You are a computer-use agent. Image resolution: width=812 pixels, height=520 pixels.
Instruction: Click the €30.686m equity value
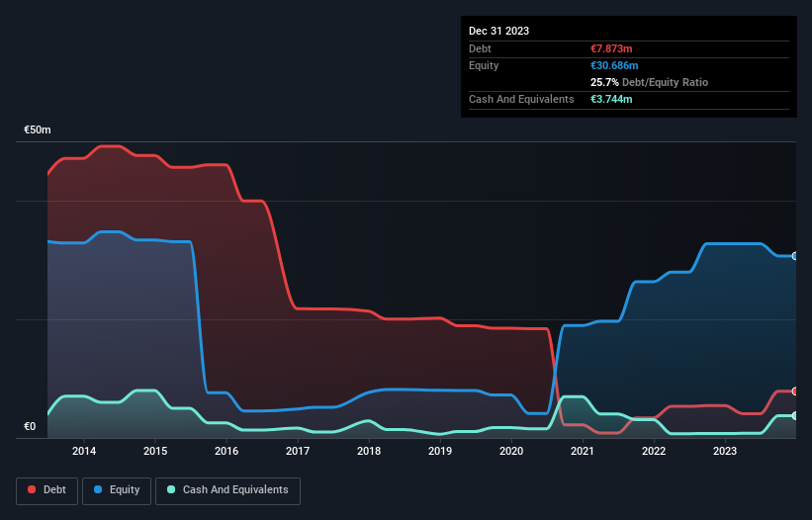[614, 65]
